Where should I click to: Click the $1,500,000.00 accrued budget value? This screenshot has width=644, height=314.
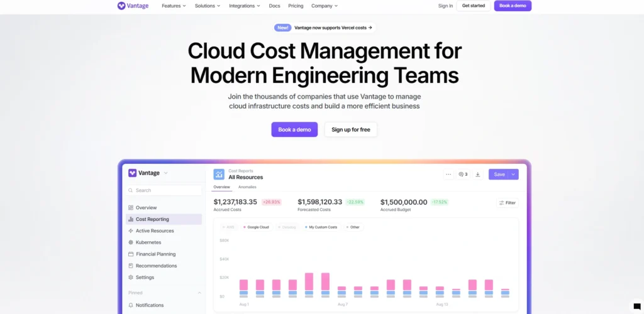pos(404,202)
